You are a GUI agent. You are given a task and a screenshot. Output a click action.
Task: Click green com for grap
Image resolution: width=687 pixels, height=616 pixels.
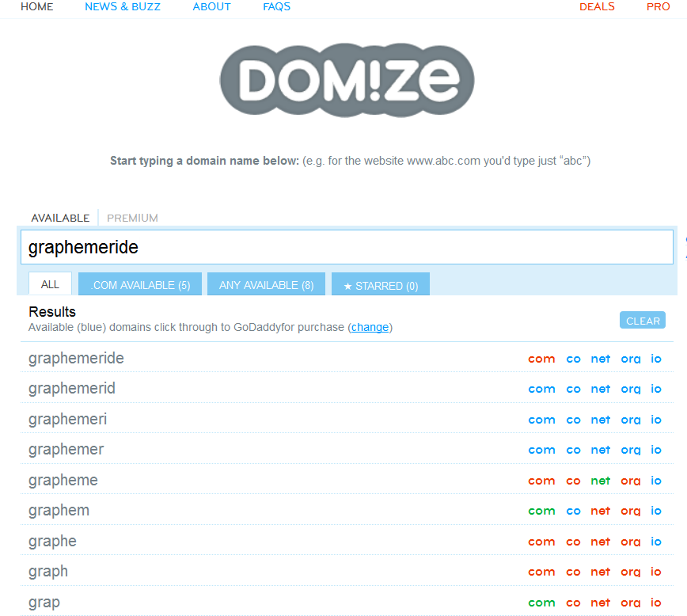(541, 603)
